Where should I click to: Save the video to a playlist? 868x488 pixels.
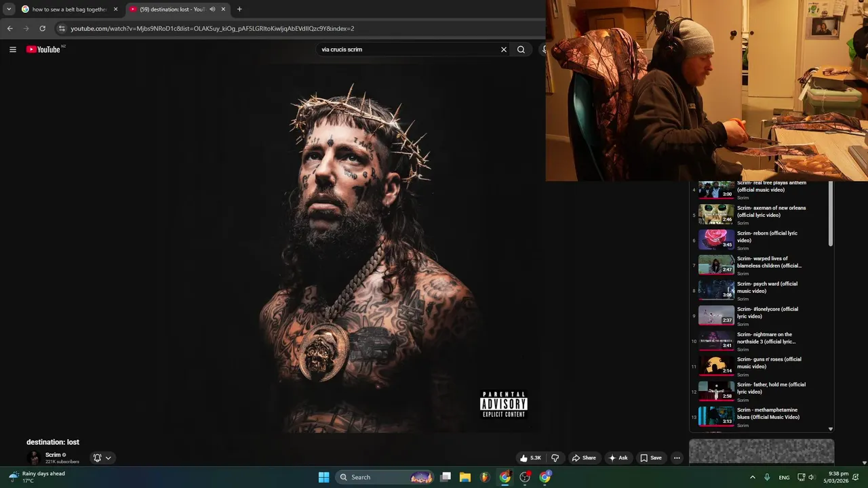coord(651,458)
